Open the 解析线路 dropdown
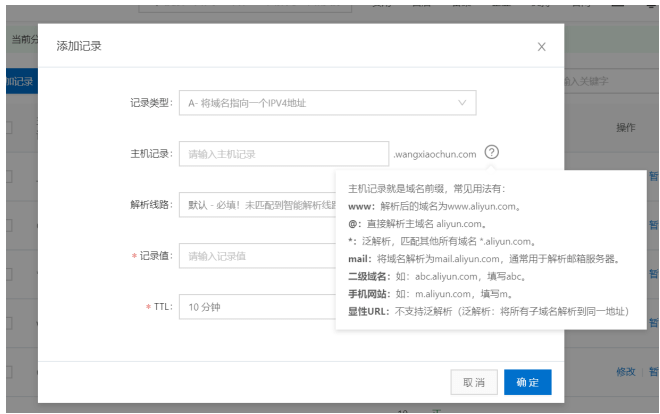The height and width of the screenshot is (414, 660). pos(258,205)
